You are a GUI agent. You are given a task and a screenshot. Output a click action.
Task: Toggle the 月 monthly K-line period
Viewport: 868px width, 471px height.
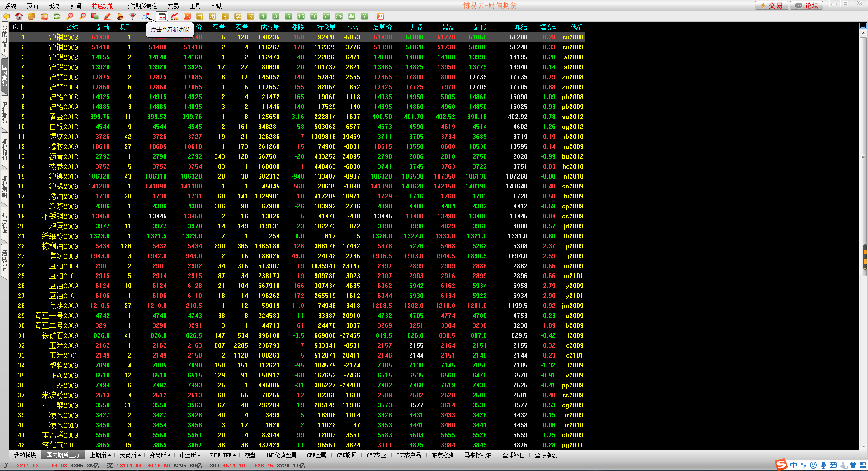(x=225, y=16)
